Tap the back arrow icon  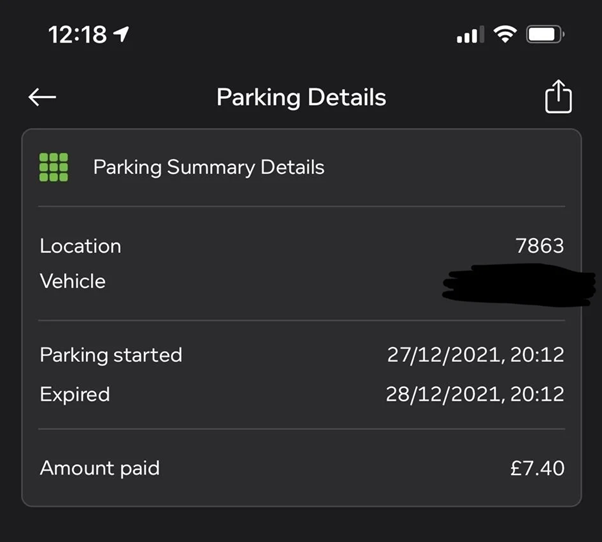click(42, 97)
